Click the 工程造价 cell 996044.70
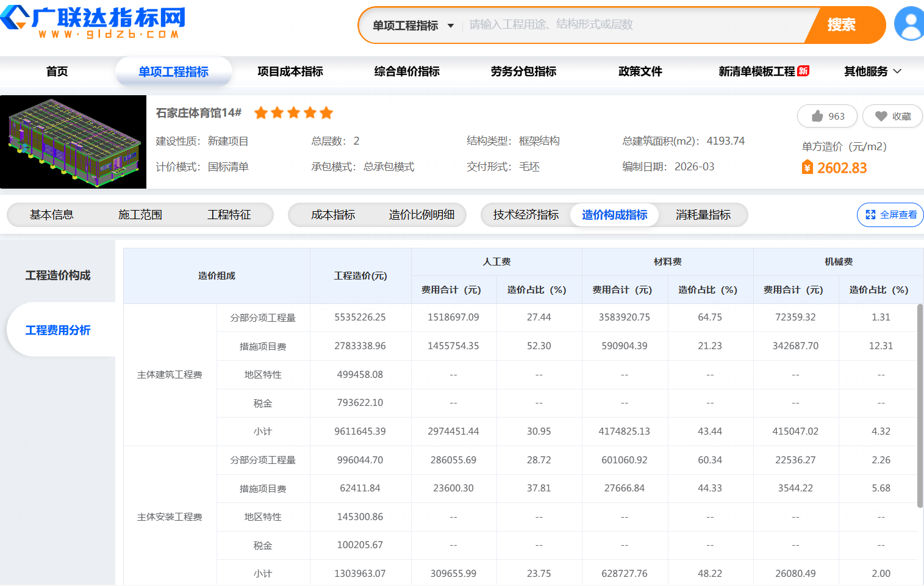The height and width of the screenshot is (586, 924). point(360,460)
